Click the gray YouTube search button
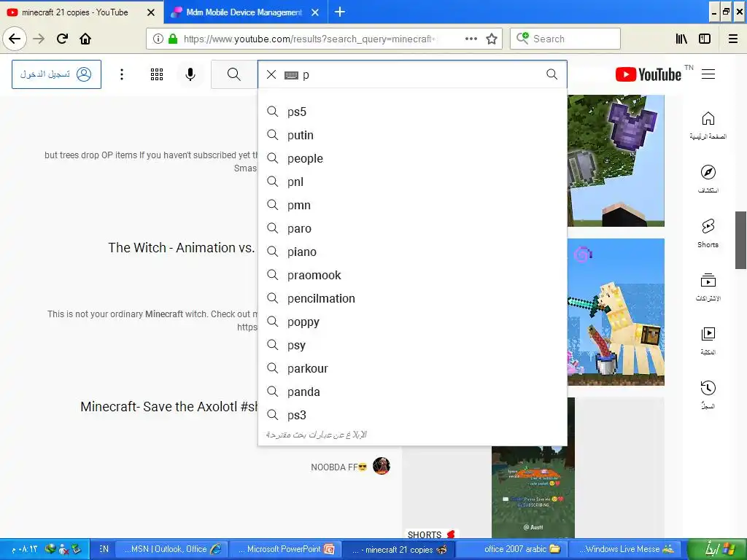Screen dimensions: 747x560 [234, 74]
